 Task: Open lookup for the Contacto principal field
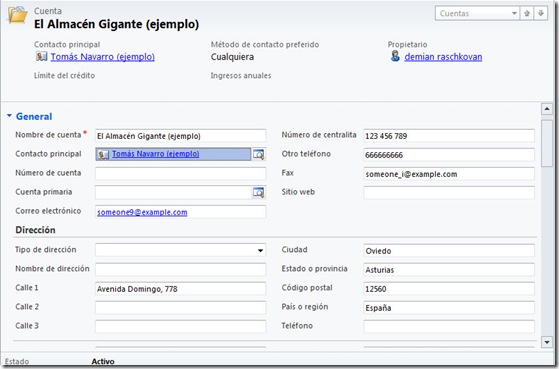[x=259, y=154]
